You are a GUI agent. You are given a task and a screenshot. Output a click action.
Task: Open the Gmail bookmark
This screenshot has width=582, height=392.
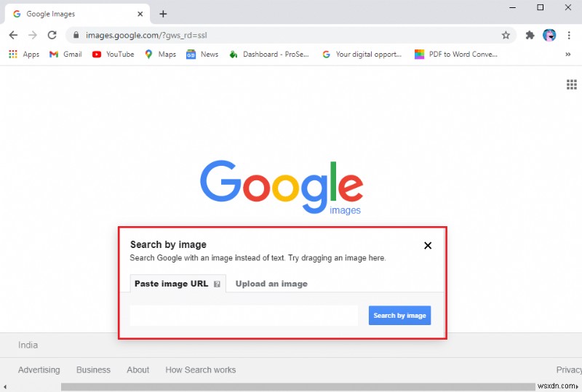point(65,55)
